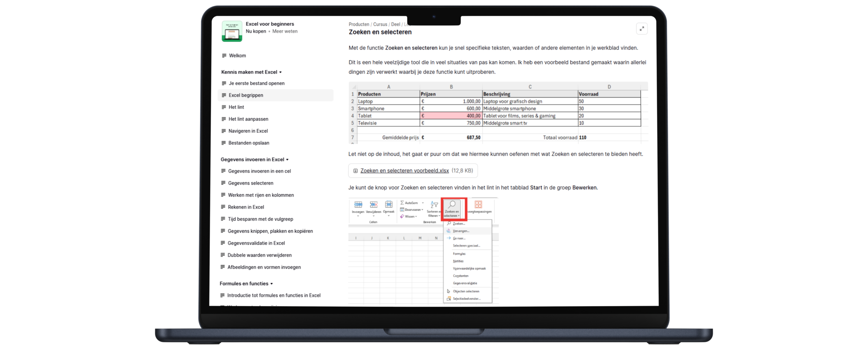Open the Invoegtoepassingen icon
The image size is (868, 347).
coord(479,204)
